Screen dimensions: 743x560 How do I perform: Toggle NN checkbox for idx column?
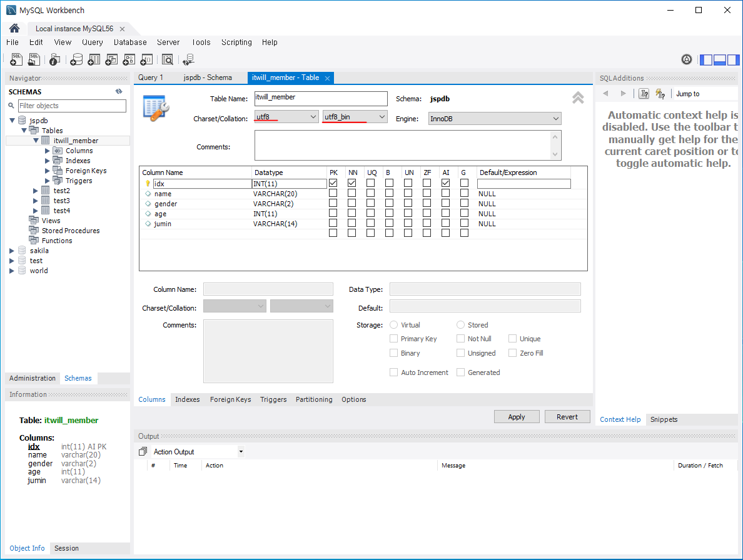tap(351, 182)
